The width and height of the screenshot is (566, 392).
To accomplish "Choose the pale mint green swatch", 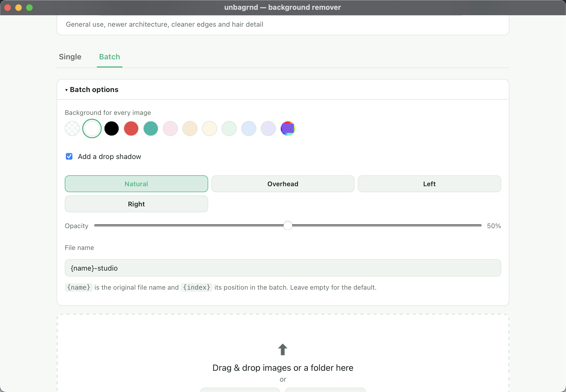I will (229, 128).
